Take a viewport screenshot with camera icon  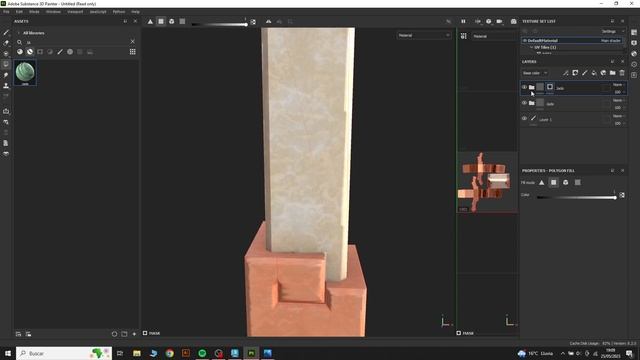(x=513, y=21)
